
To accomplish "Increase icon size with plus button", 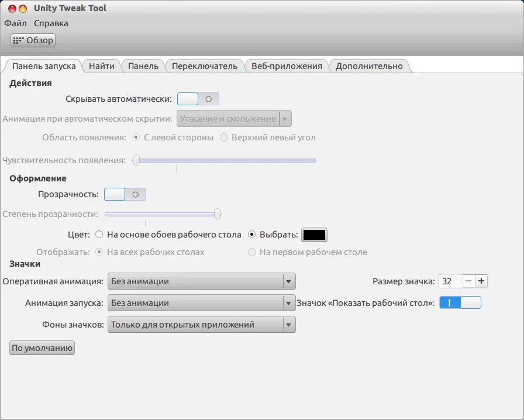I will (481, 281).
